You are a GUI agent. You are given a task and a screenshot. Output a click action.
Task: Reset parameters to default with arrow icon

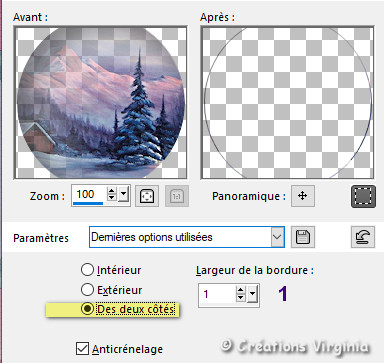tap(363, 237)
